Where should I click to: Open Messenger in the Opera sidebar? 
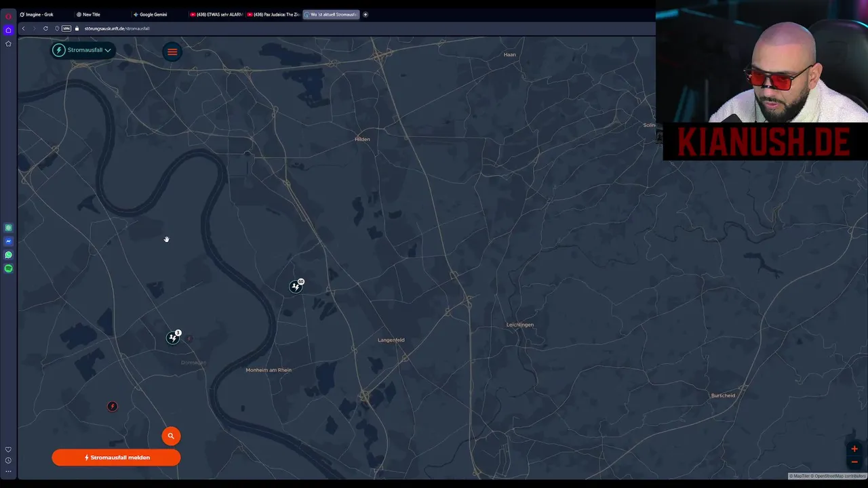(8, 241)
